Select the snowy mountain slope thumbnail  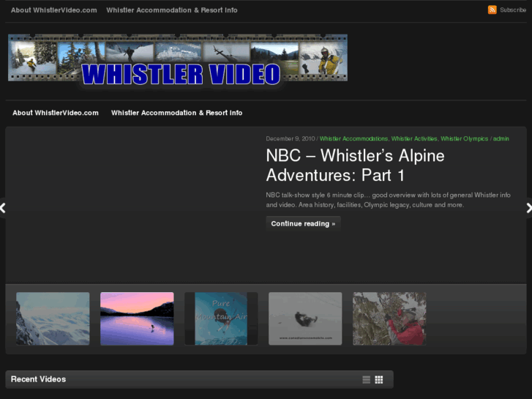point(53,318)
